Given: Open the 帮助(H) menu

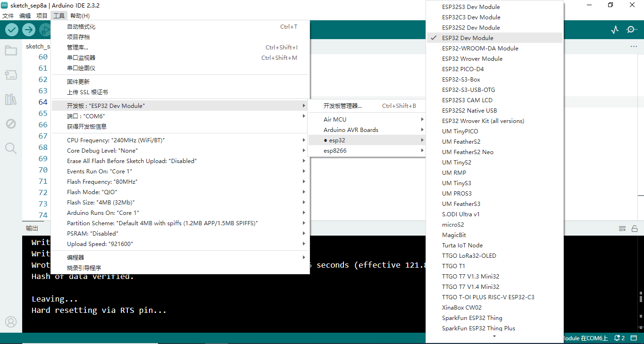Looking at the screenshot, I should [x=80, y=16].
